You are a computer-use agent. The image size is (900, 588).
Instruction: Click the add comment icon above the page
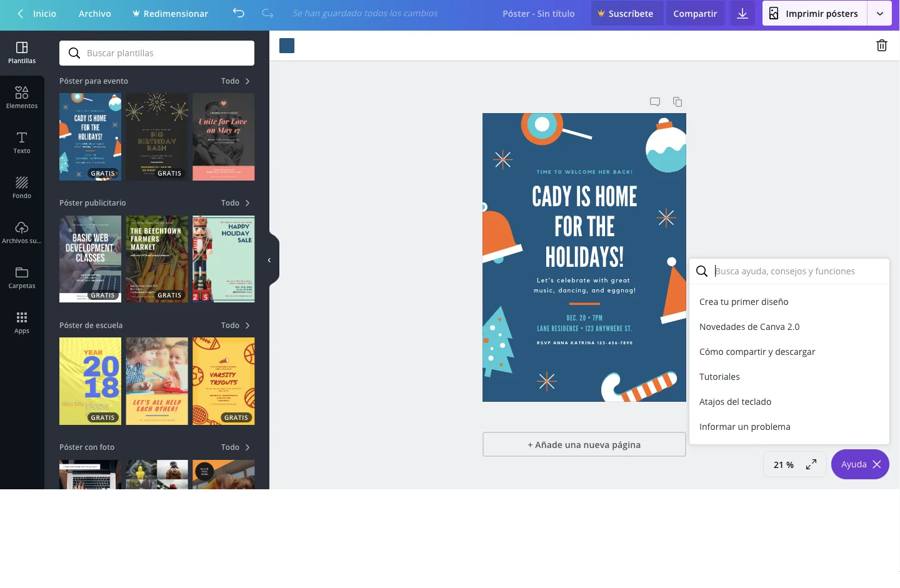(655, 102)
